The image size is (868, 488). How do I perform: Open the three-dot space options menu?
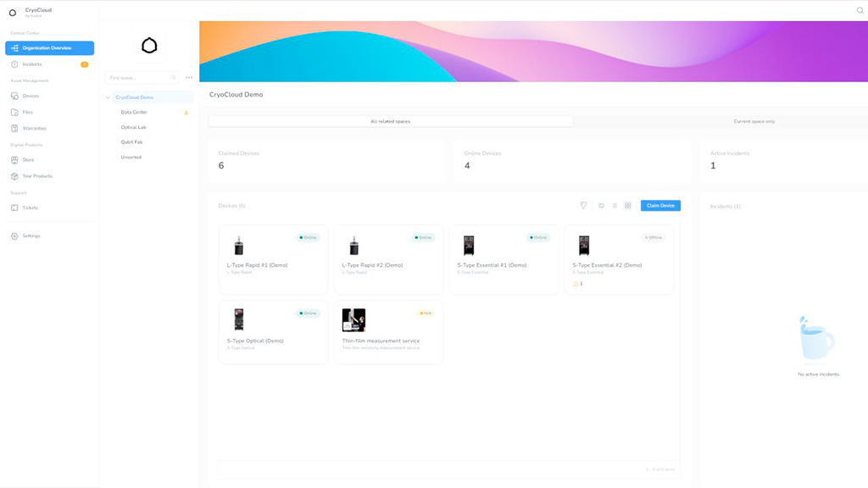coord(189,77)
